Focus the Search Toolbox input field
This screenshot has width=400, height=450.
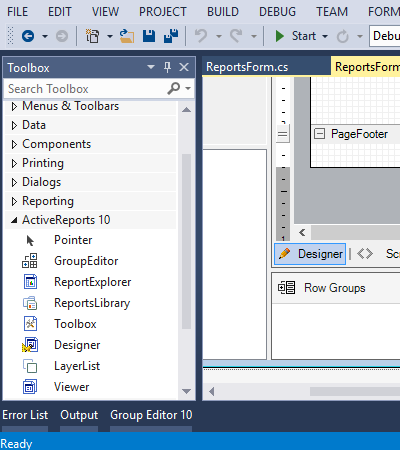[87, 89]
